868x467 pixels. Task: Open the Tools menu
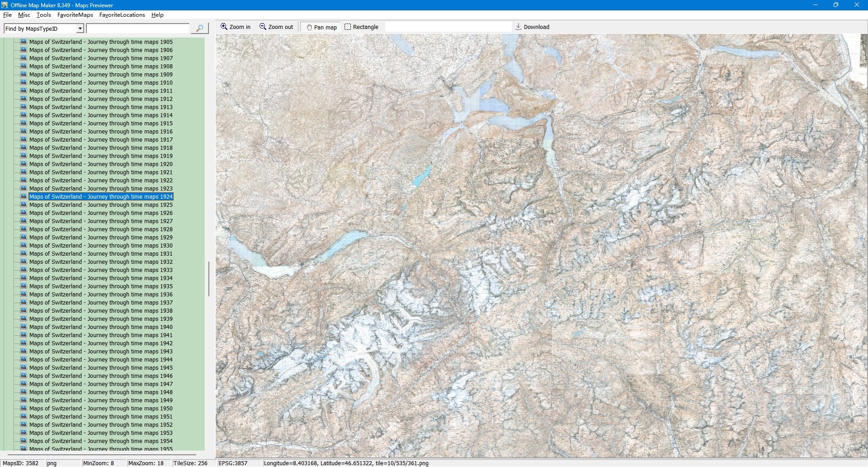click(43, 15)
